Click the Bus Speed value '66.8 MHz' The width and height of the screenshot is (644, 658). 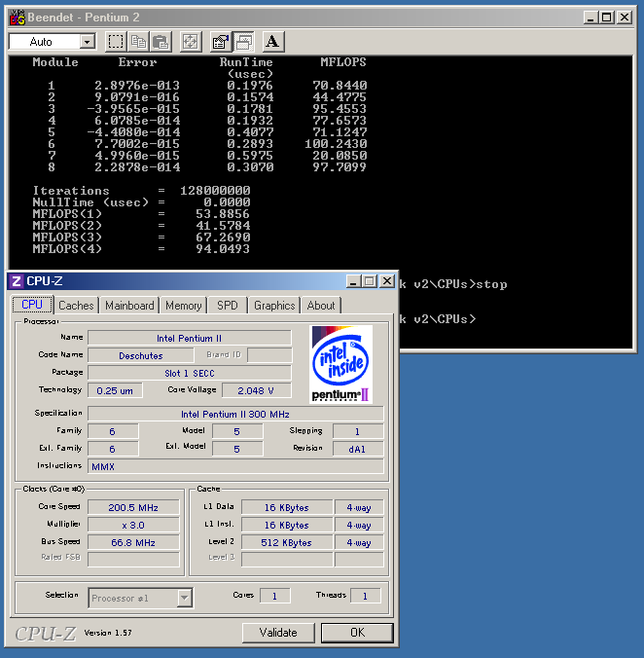tap(133, 542)
